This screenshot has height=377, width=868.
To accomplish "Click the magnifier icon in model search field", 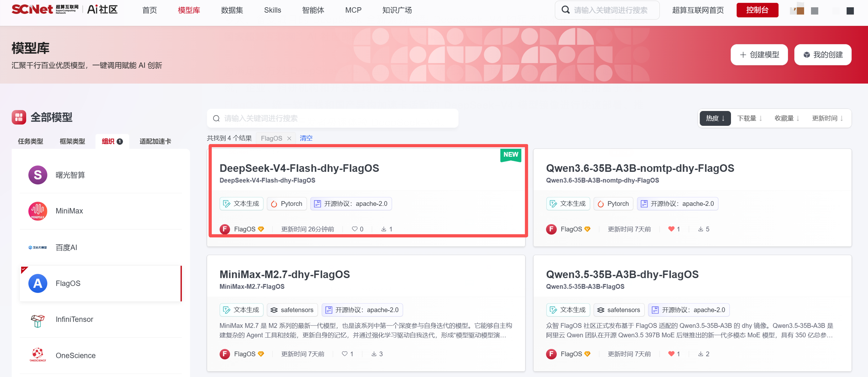I will tap(216, 118).
